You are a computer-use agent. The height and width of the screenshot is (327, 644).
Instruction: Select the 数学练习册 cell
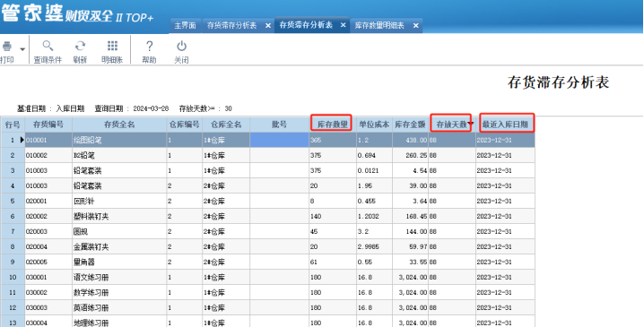click(x=119, y=293)
